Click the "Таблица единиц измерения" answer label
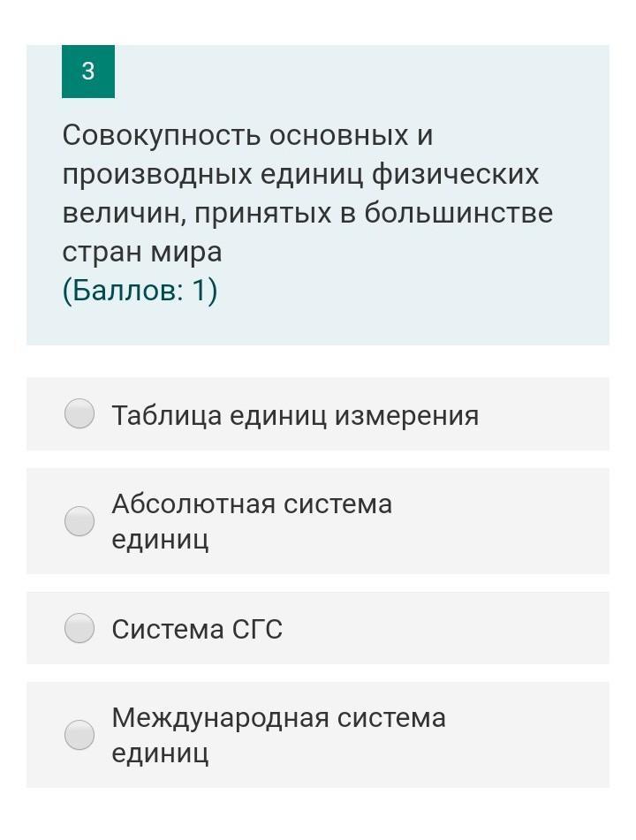Viewport: 636px width, 840px height. point(295,415)
